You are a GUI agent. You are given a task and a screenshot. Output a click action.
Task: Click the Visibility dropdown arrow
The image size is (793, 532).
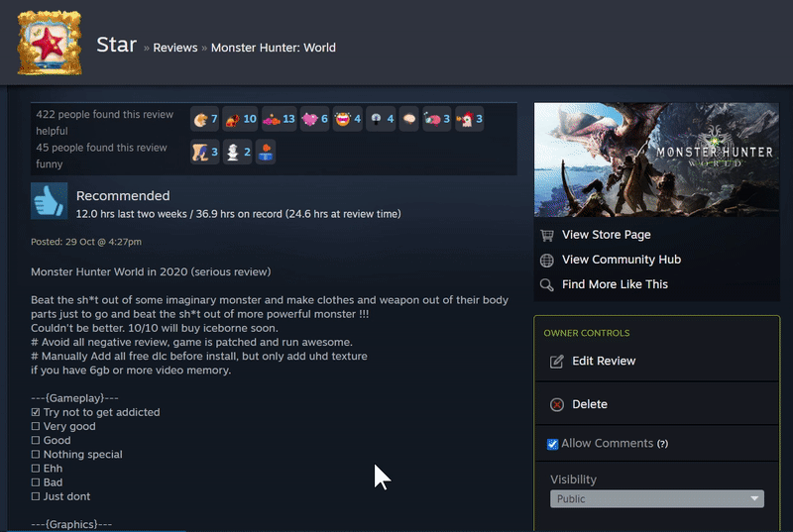coord(754,498)
